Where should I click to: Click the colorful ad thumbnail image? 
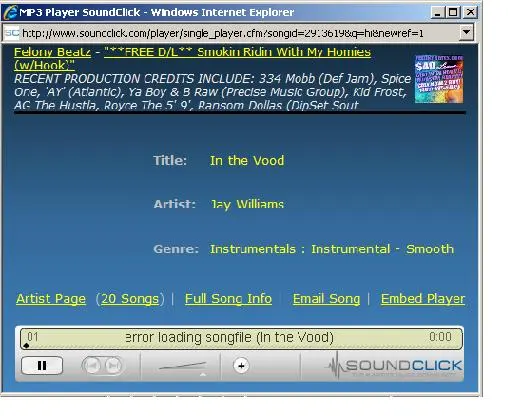pos(439,79)
